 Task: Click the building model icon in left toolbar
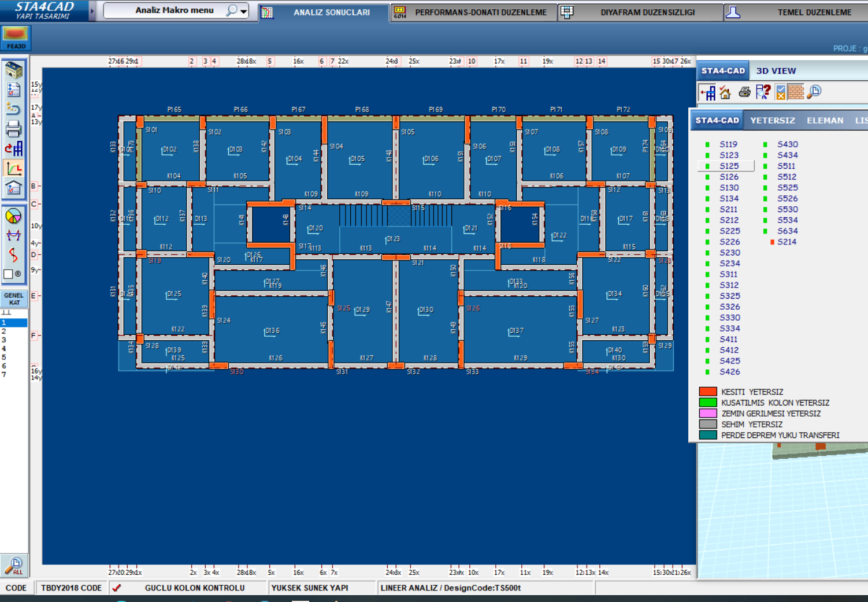(14, 70)
